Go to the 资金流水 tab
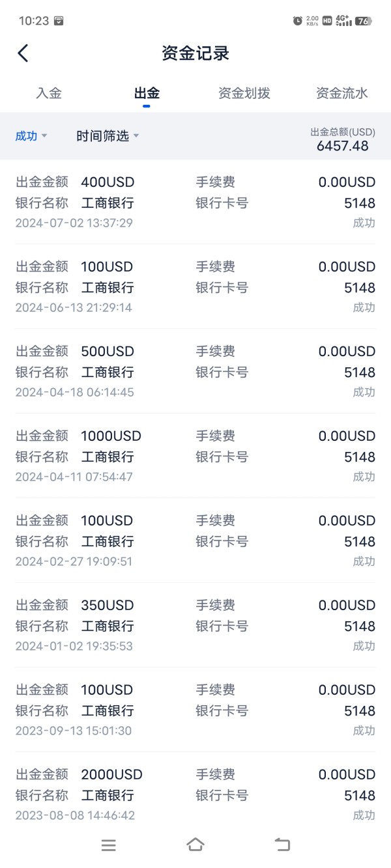391x868 pixels. point(342,93)
